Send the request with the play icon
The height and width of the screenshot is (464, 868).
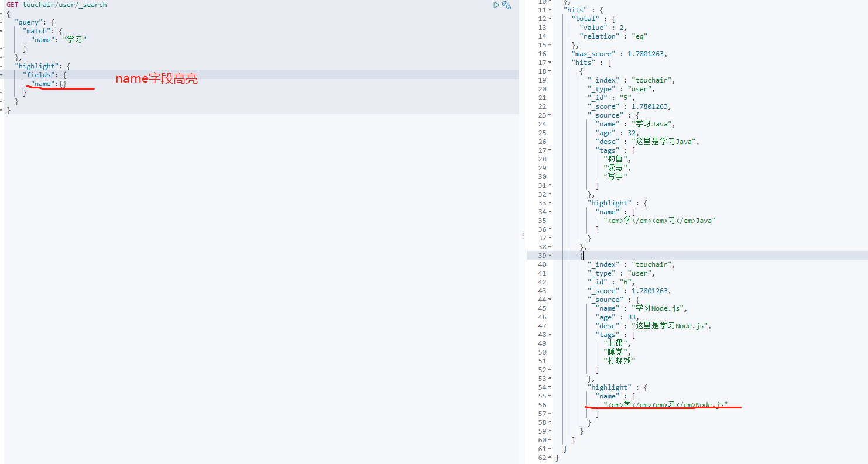pos(496,5)
